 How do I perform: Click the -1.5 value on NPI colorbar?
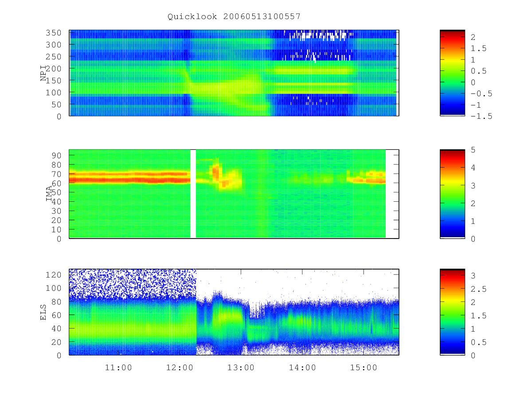(x=481, y=116)
